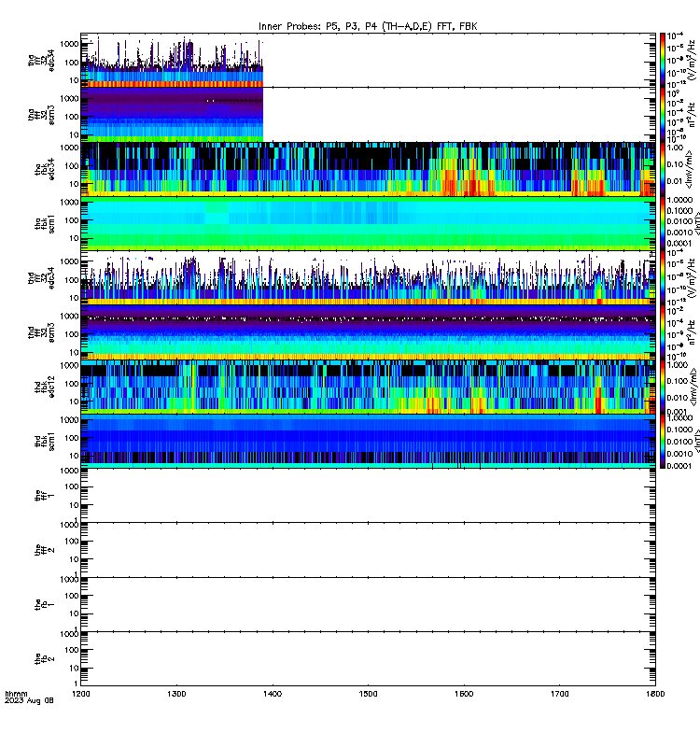Select the 'thd fbk edc12' panel label
The image size is (700, 747).
45,387
